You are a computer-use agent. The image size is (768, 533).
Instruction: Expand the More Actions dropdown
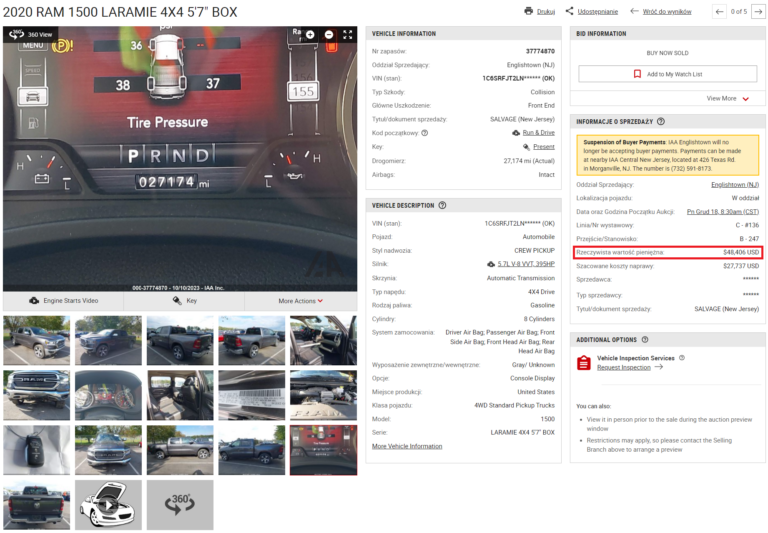300,300
